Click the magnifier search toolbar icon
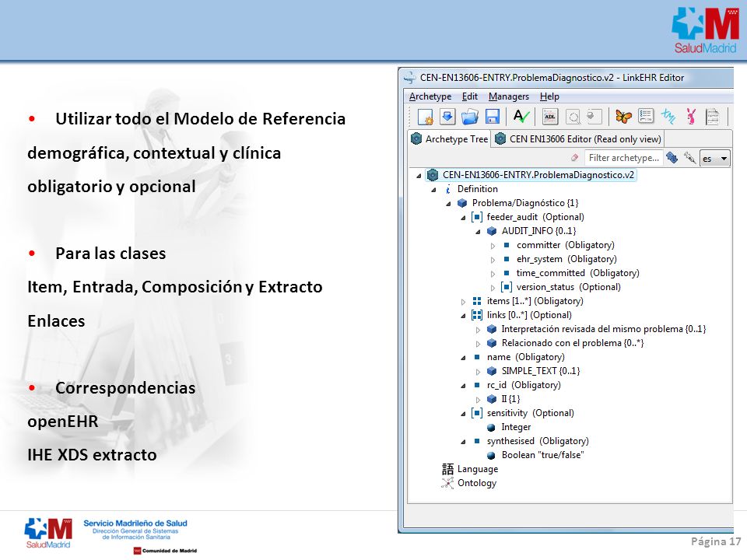Image resolution: width=747 pixels, height=560 pixels. pyautogui.click(x=573, y=117)
